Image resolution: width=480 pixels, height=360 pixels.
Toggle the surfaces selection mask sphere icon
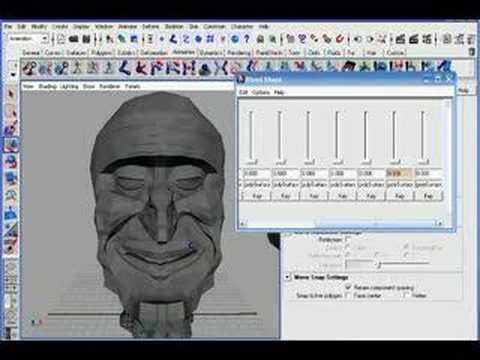[198, 39]
